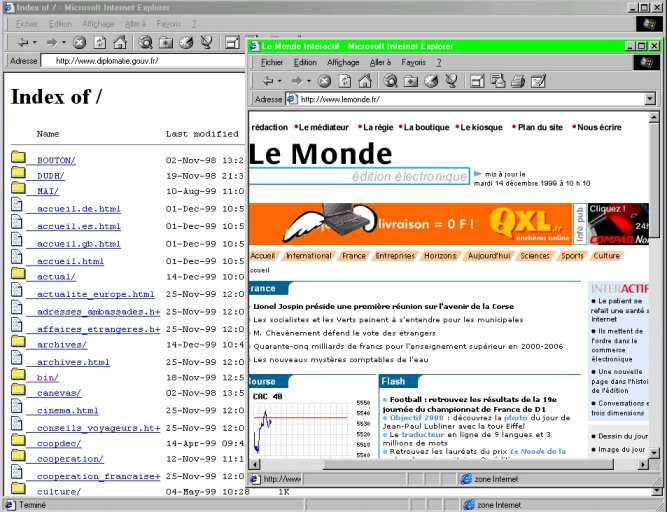The width and height of the screenshot is (667, 512).
Task: Open the cooperation/ directory link
Action: click(70, 459)
